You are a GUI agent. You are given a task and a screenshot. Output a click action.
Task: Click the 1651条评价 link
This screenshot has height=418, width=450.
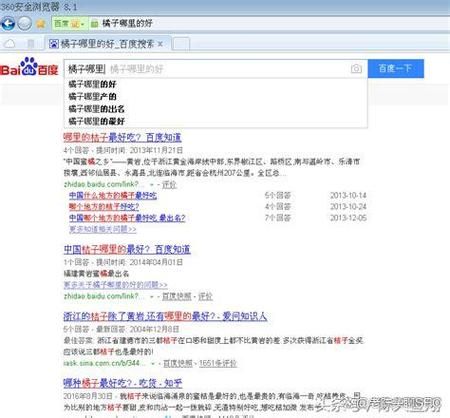(218, 363)
